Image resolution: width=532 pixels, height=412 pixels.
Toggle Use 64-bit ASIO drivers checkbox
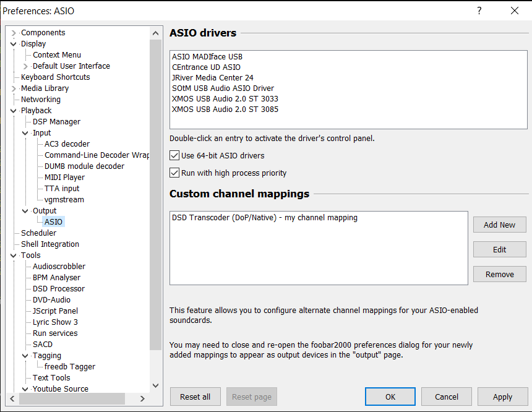[x=175, y=156]
